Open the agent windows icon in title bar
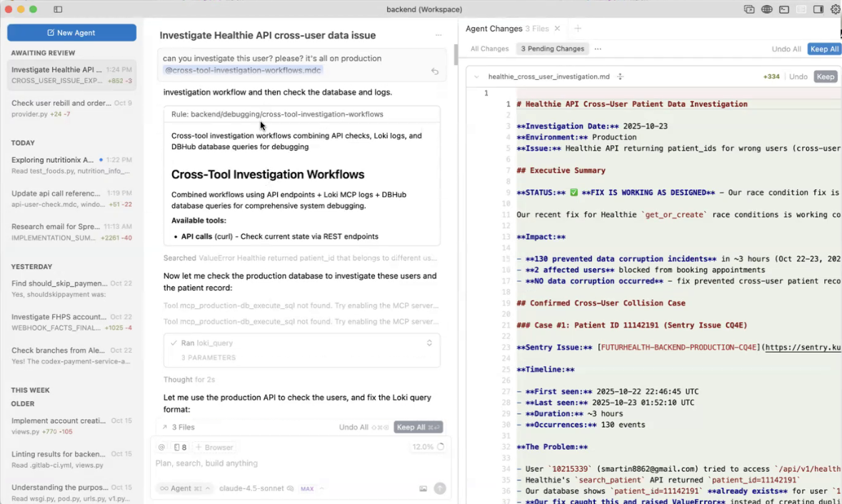 [x=749, y=9]
